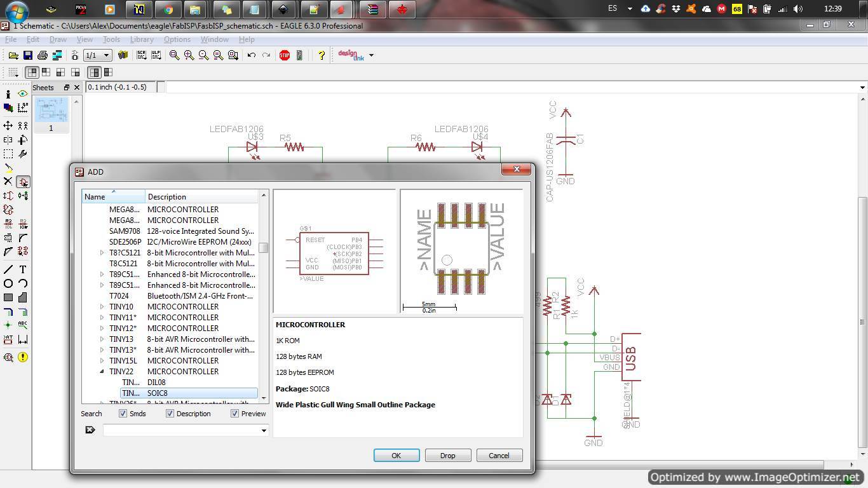Open the Grid settings icon
The image size is (868, 488).
[x=13, y=72]
